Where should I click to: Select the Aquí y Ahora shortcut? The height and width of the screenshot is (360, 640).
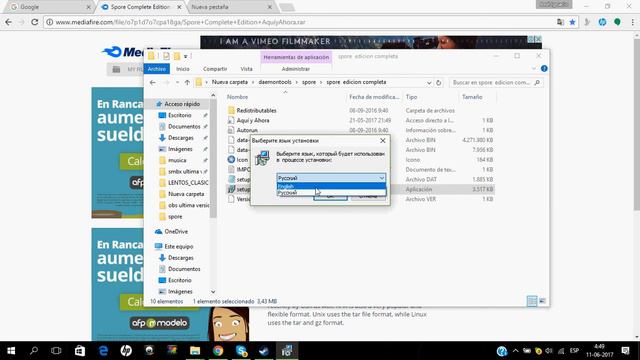click(x=253, y=120)
